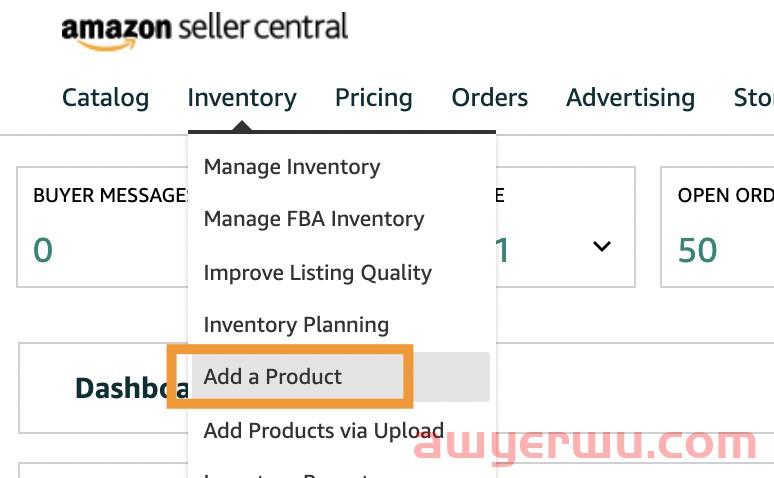This screenshot has width=774, height=478.
Task: Choose Manage FBA Inventory option
Action: click(314, 219)
